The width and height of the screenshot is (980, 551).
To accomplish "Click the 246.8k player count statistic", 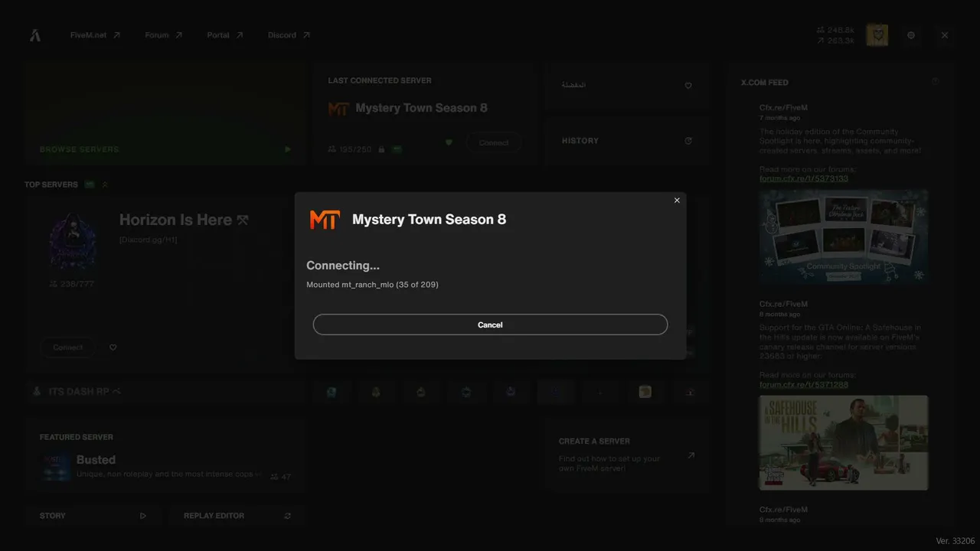I will click(x=835, y=31).
